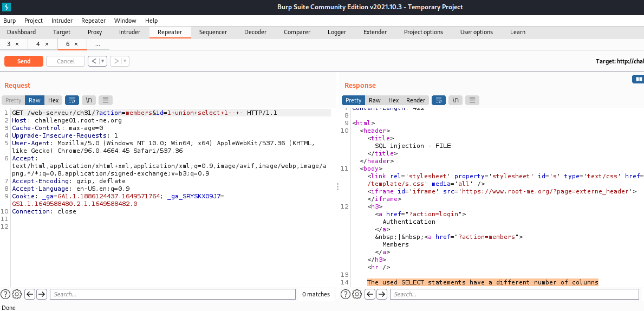
Task: Switch to the Intruder tool tab
Action: click(x=130, y=32)
